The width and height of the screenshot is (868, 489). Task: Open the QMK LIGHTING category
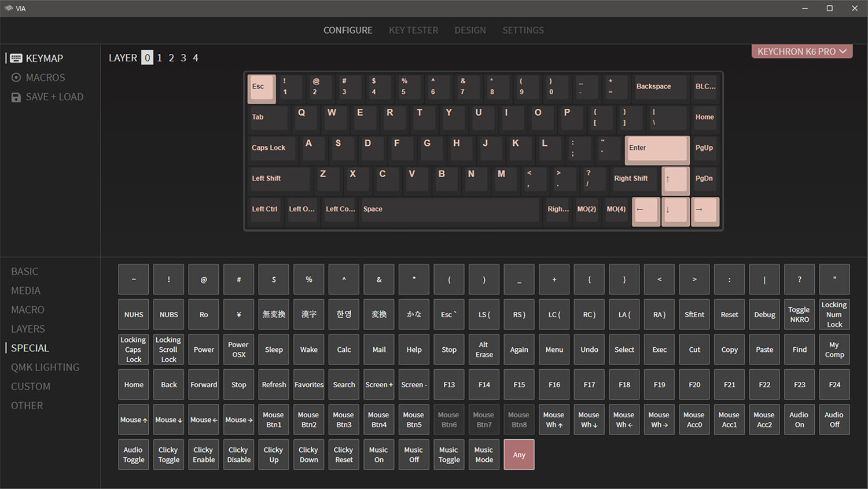tap(45, 367)
